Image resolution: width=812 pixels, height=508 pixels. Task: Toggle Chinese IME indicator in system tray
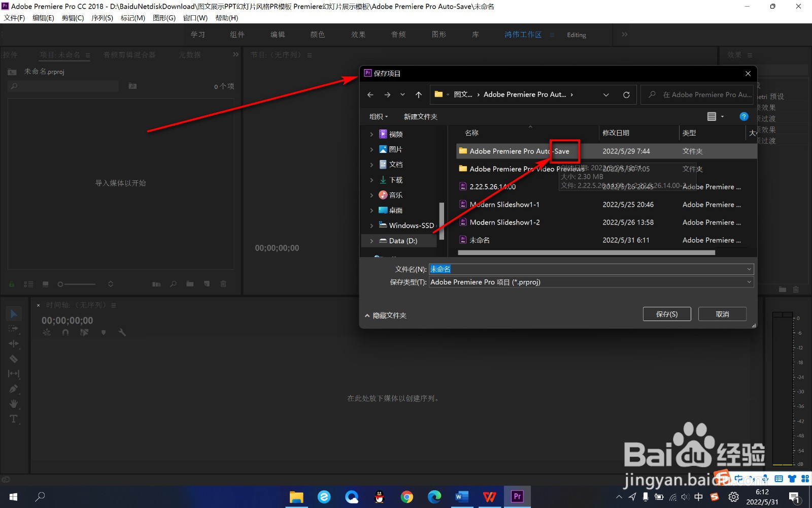[x=698, y=497]
